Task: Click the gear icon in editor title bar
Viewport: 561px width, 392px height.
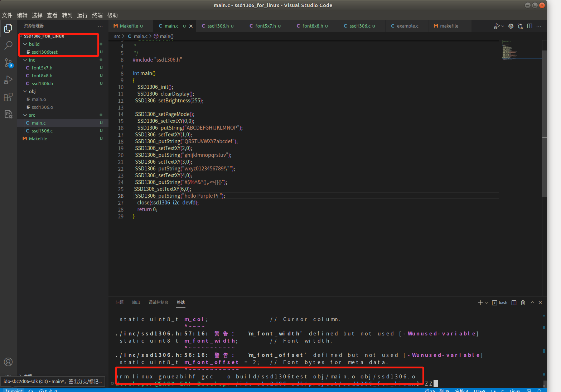Action: click(511, 26)
